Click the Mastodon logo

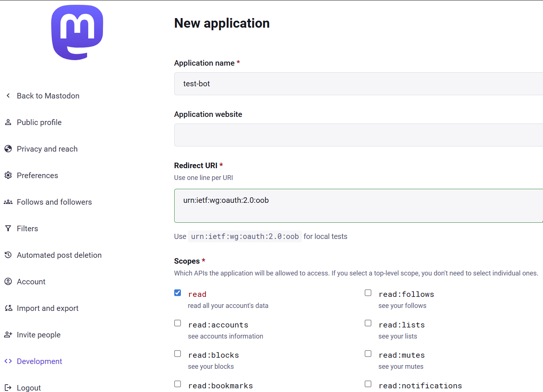pos(77,32)
